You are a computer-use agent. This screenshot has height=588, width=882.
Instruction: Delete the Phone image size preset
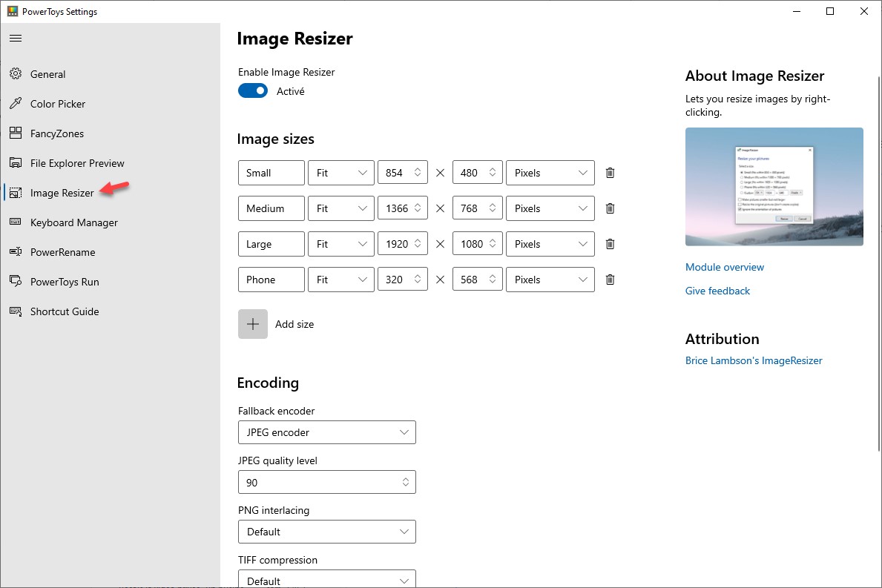click(610, 280)
